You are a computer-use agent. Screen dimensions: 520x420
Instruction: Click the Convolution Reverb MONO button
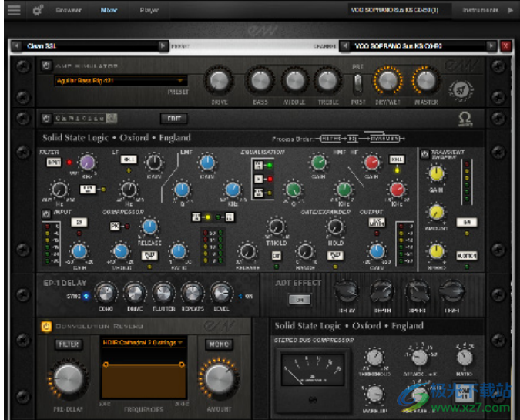(219, 344)
